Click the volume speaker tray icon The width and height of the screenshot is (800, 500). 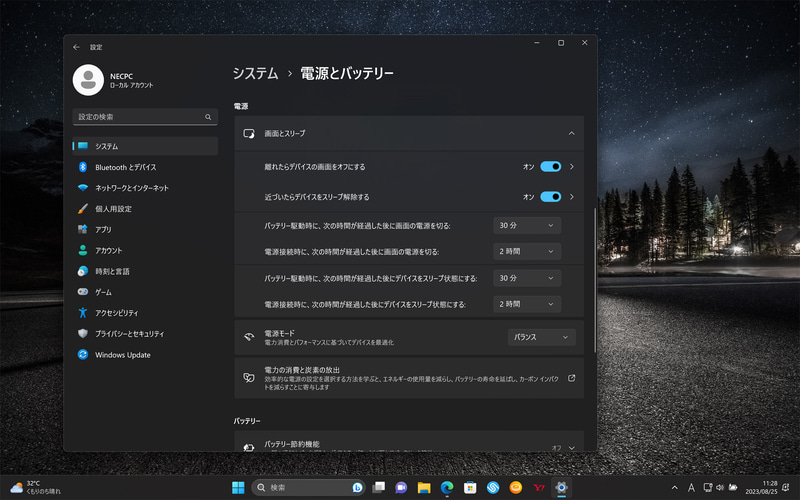tap(720, 488)
